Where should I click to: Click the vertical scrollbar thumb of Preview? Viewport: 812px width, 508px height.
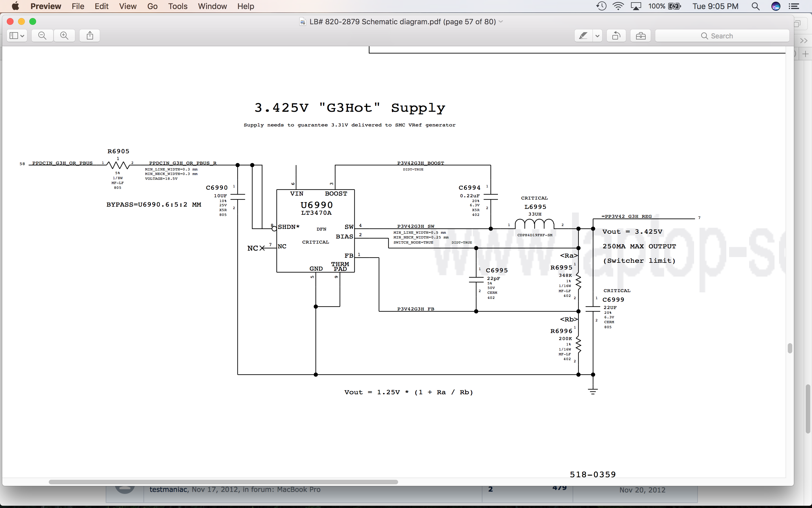click(x=790, y=348)
